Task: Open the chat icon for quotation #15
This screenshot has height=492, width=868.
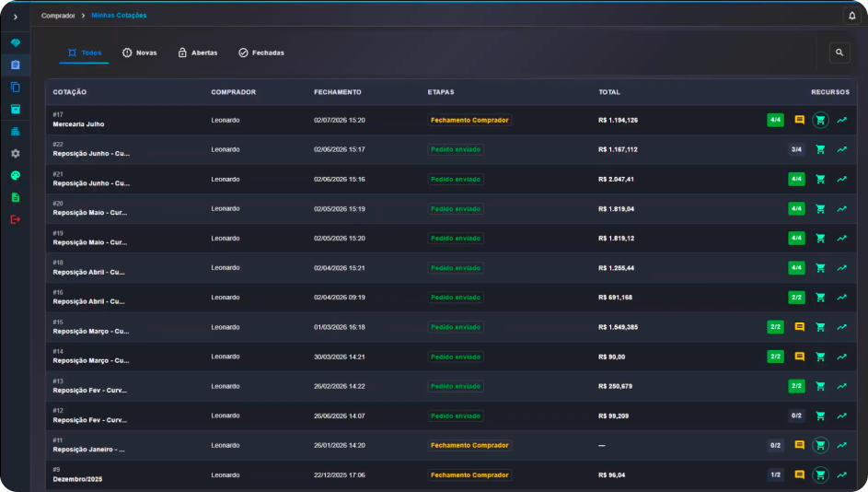Action: (799, 327)
